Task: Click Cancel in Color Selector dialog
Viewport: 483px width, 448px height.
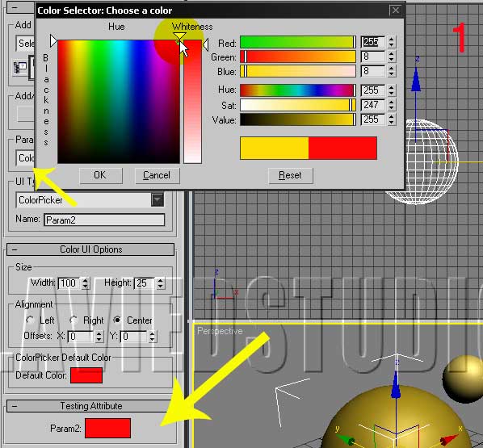Action: point(157,175)
